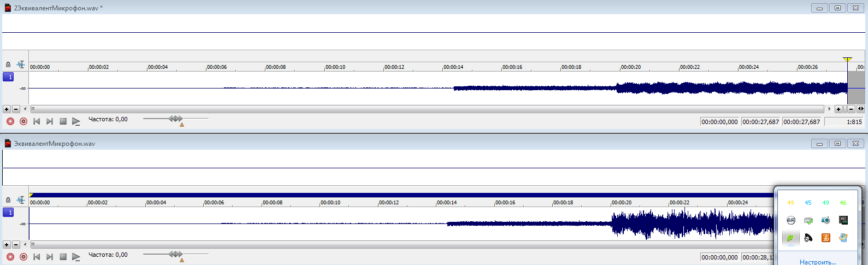The image size is (868, 265).
Task: Go to end in ЭквивалентМикрофон.wav window
Action: point(50,257)
